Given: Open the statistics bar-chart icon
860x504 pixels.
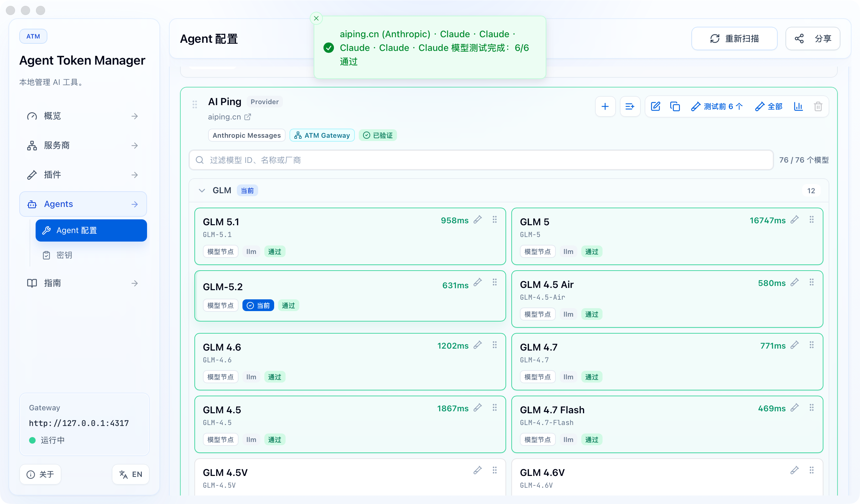Looking at the screenshot, I should coord(798,106).
